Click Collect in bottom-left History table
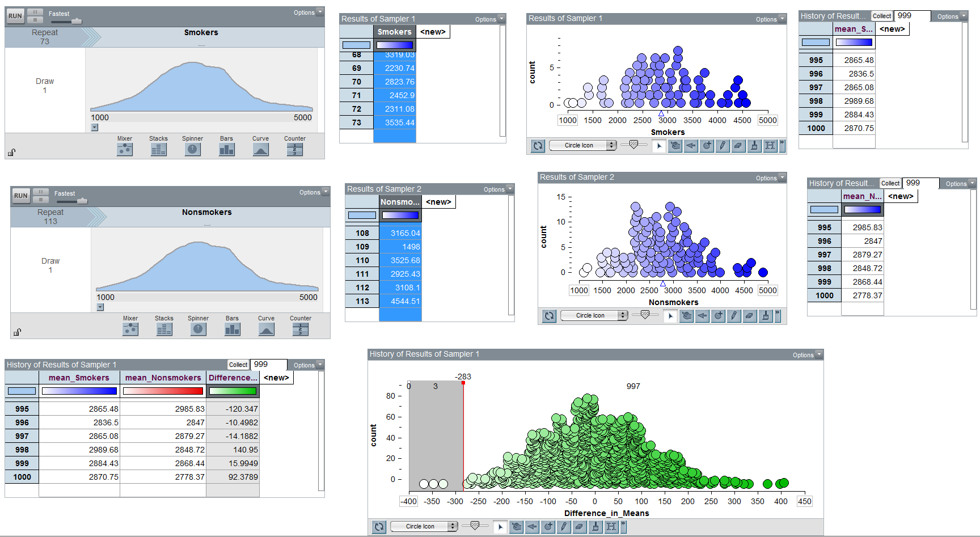980x537 pixels. click(x=238, y=365)
